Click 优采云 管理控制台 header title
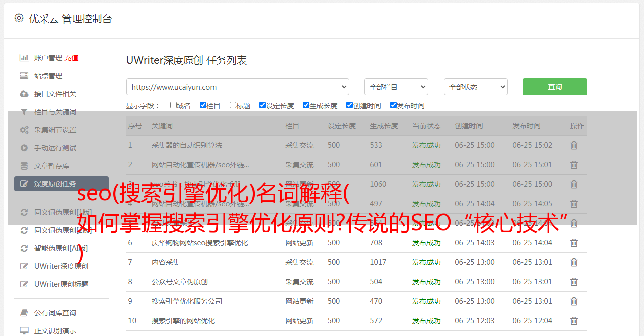Image resolution: width=644 pixels, height=336 pixels. coord(71,19)
